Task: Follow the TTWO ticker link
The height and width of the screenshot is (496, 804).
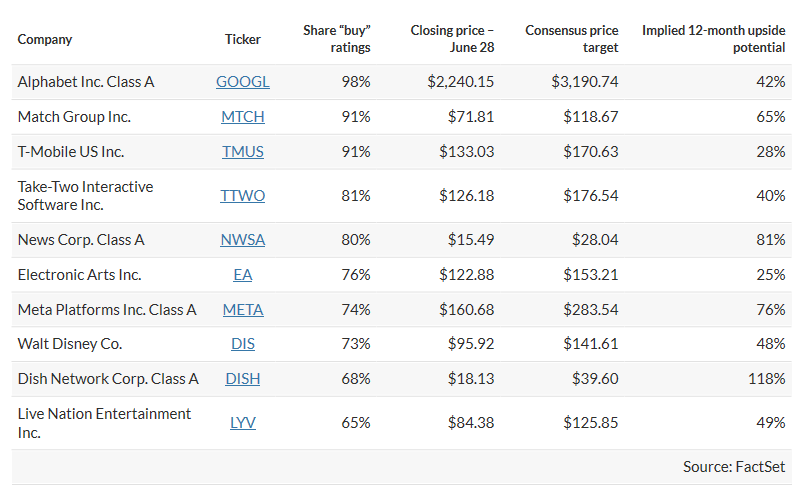Action: click(x=243, y=196)
